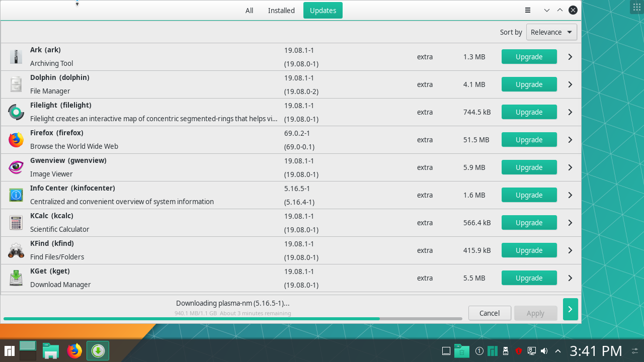
Task: Click the Dolphin file manager icon
Action: coord(16,84)
